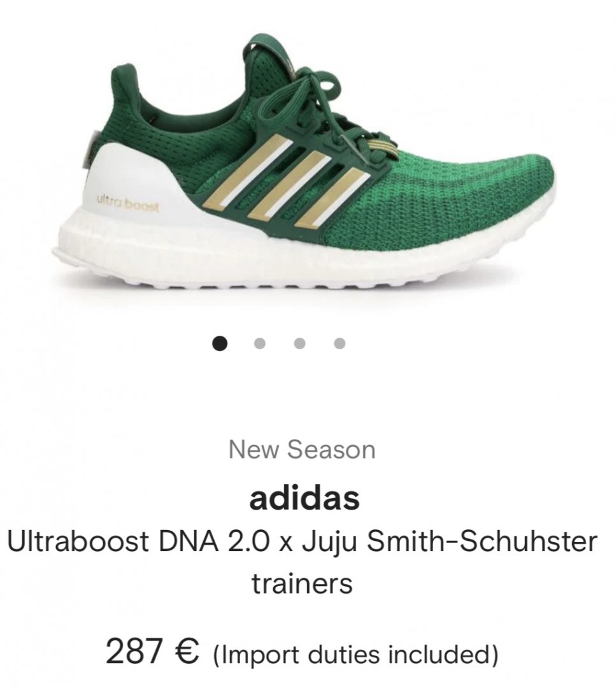Click the Juju Smith-Schuhster name text
This screenshot has width=616, height=688.
click(450, 541)
